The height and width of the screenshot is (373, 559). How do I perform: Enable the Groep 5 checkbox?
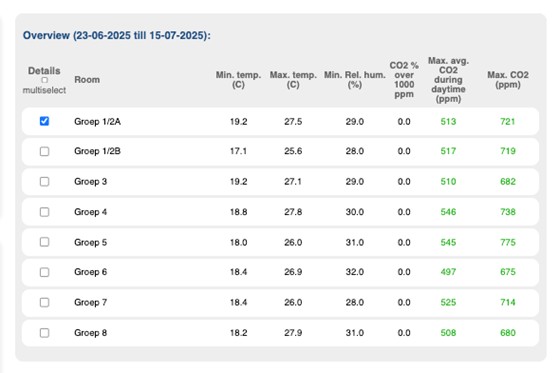click(x=44, y=242)
